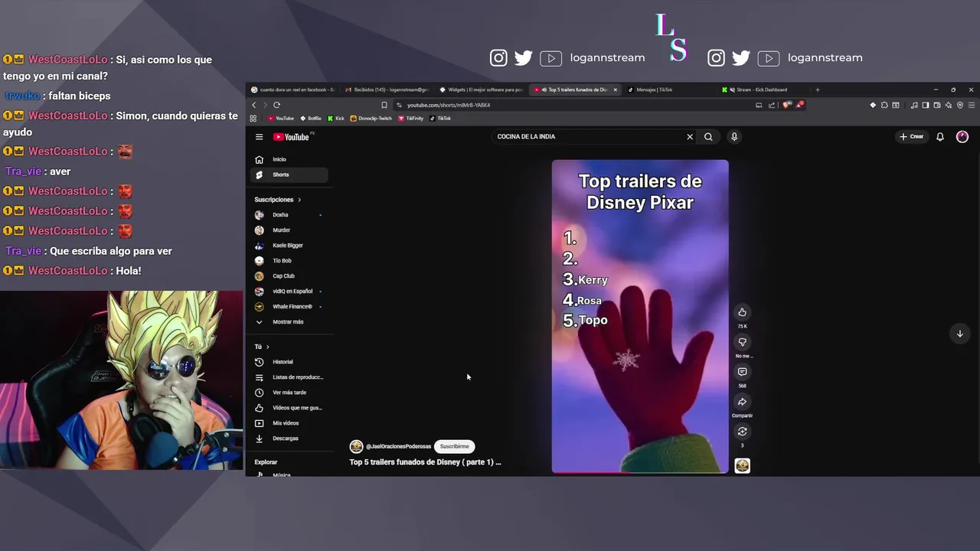980x551 pixels.
Task: Open the @JaelOracionesPoderosas channel link
Action: click(398, 446)
